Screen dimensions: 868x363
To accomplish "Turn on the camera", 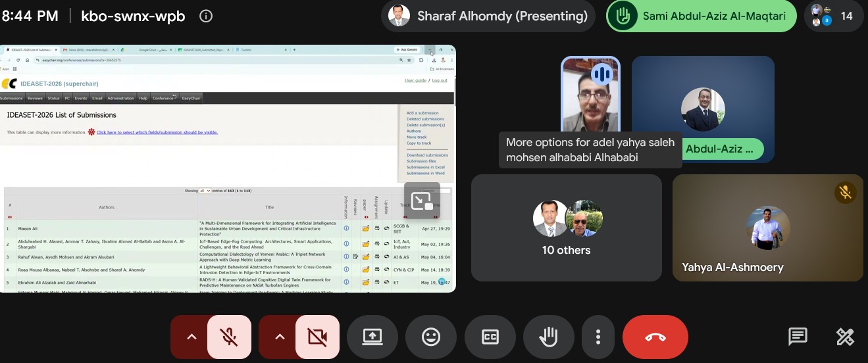I will (x=317, y=337).
